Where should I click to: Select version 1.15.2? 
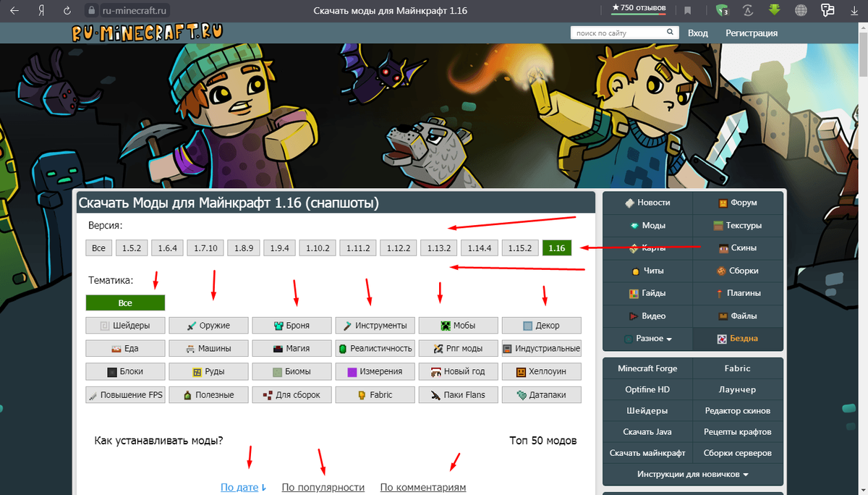(520, 247)
